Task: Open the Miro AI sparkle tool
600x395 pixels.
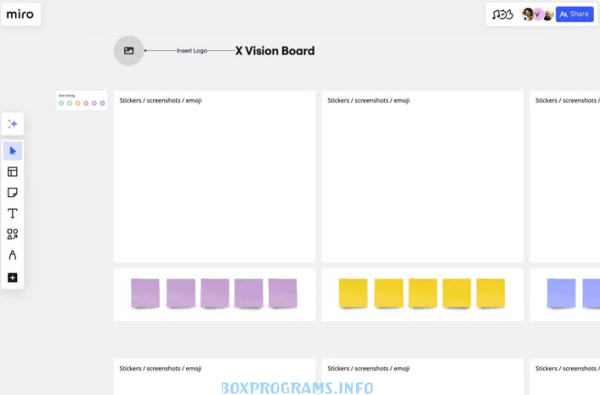Action: 13,124
